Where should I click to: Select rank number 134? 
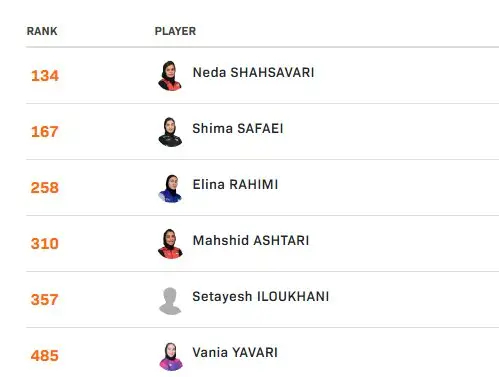[45, 76]
